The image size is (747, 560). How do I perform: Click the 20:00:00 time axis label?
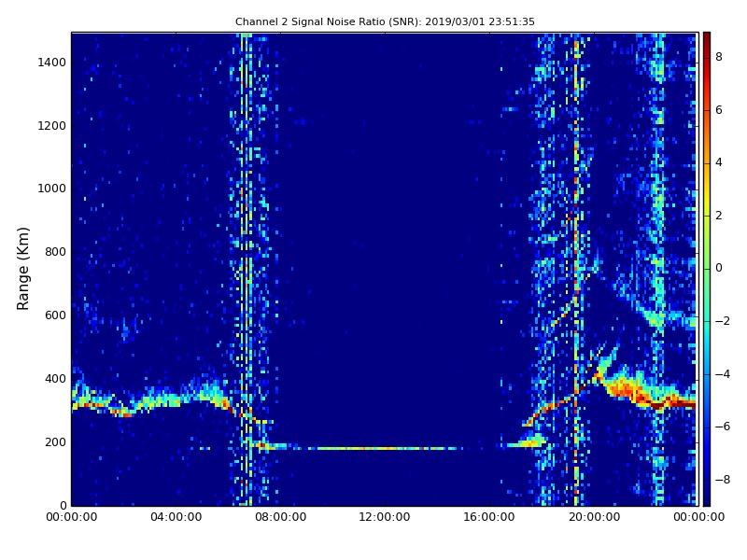(594, 517)
